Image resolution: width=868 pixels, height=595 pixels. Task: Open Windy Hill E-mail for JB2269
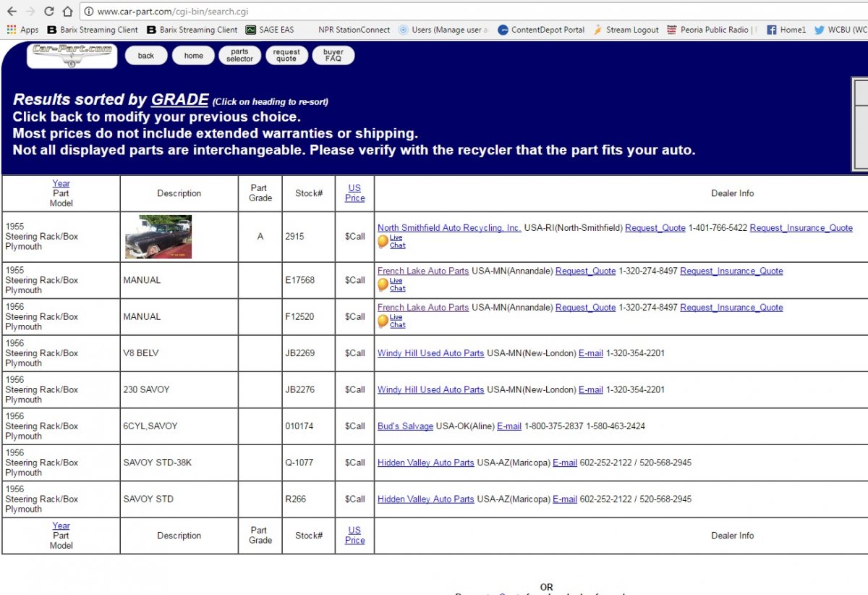[590, 353]
